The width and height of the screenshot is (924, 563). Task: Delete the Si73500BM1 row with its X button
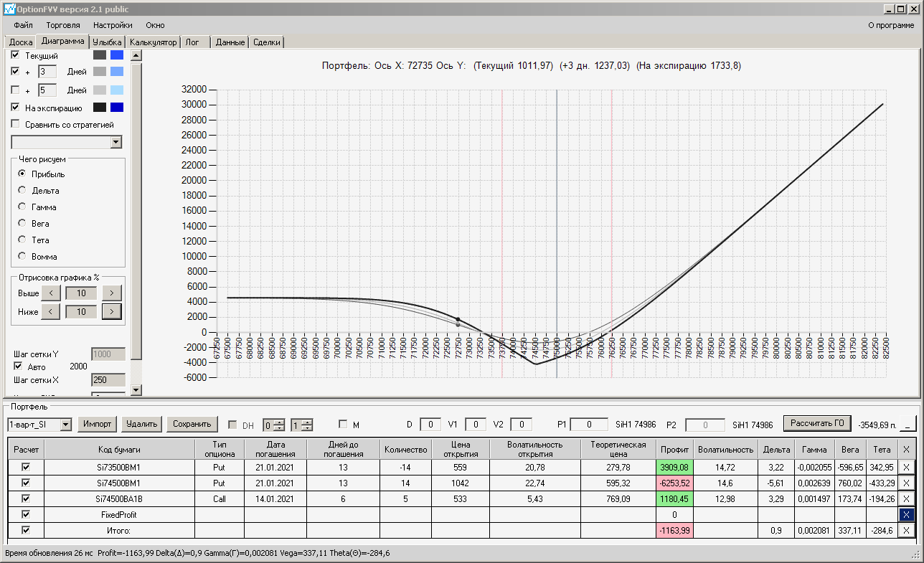907,467
